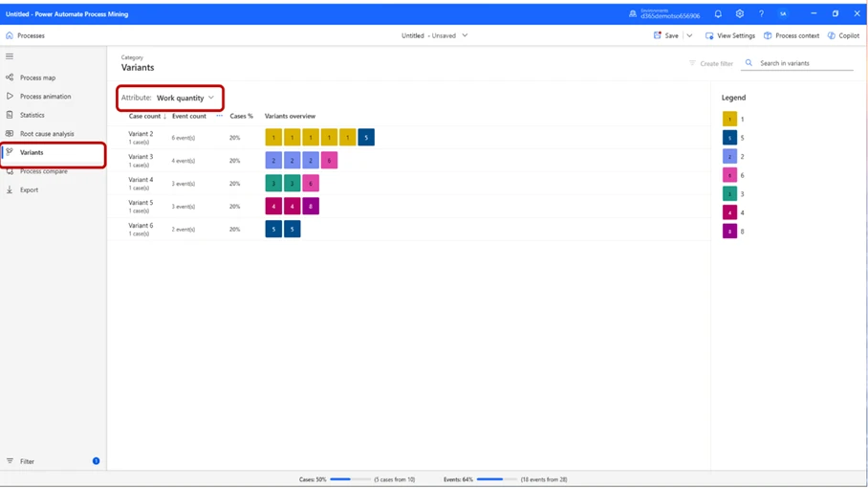The image size is (868, 488).
Task: Open notifications bell
Action: (x=718, y=13)
